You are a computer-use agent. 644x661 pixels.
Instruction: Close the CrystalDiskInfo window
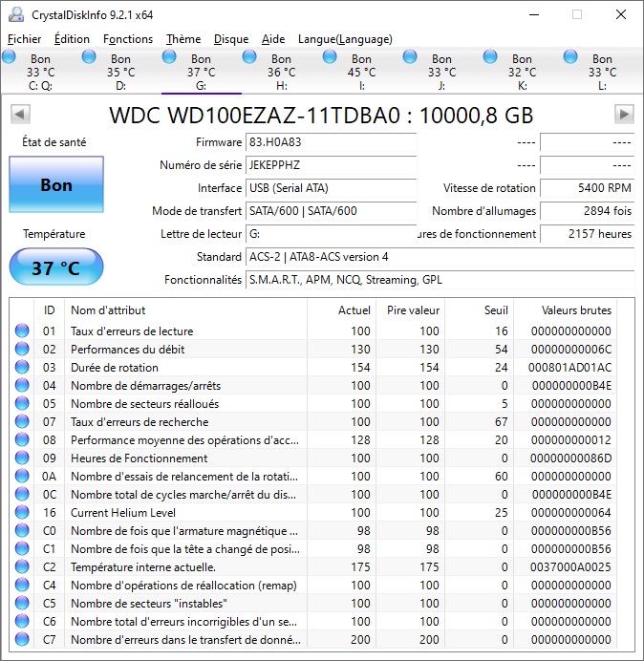[621, 14]
